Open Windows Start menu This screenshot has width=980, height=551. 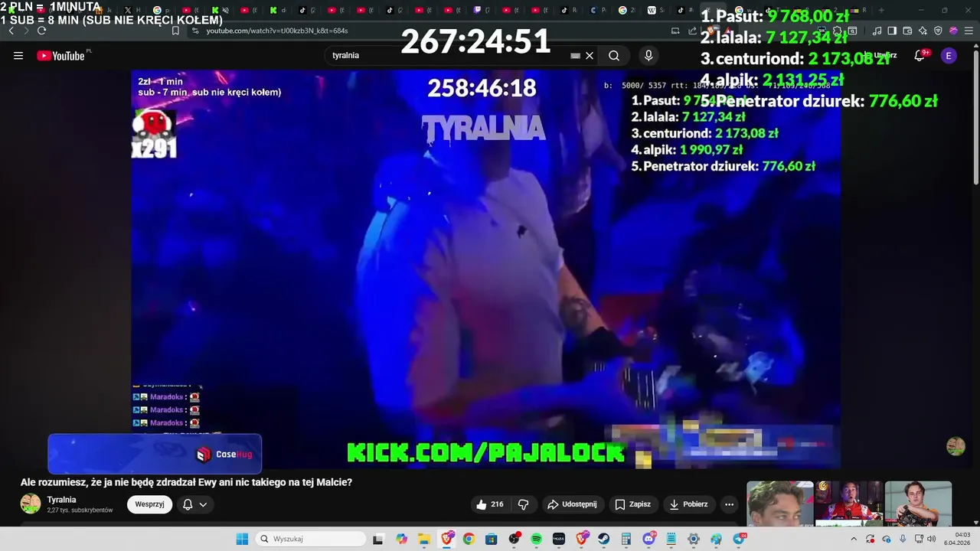tap(241, 539)
